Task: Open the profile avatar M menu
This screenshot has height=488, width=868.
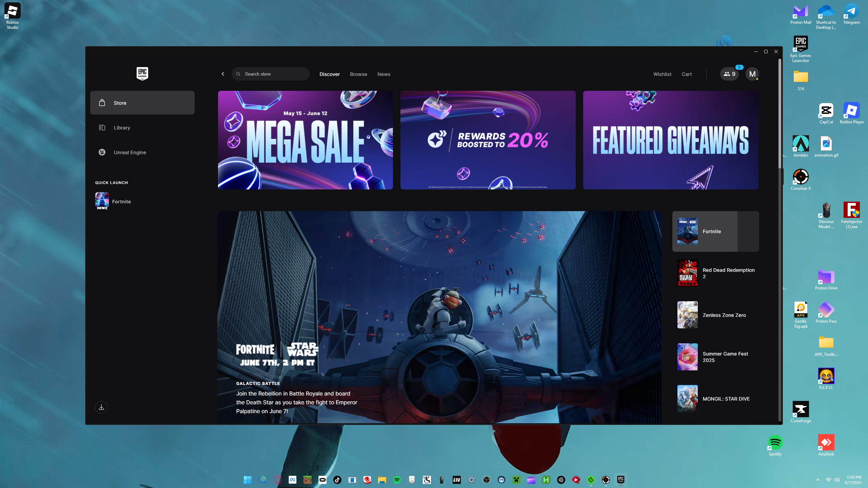Action: [752, 74]
